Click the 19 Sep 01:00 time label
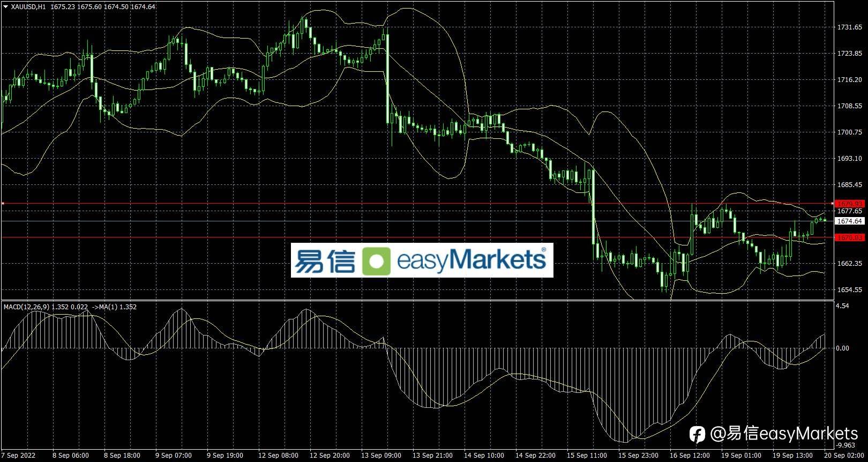The image size is (868, 462). [741, 456]
